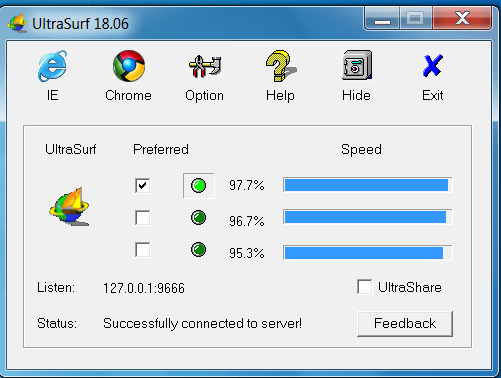Image resolution: width=501 pixels, height=378 pixels.
Task: Open the Chrome browser icon
Action: click(x=129, y=66)
